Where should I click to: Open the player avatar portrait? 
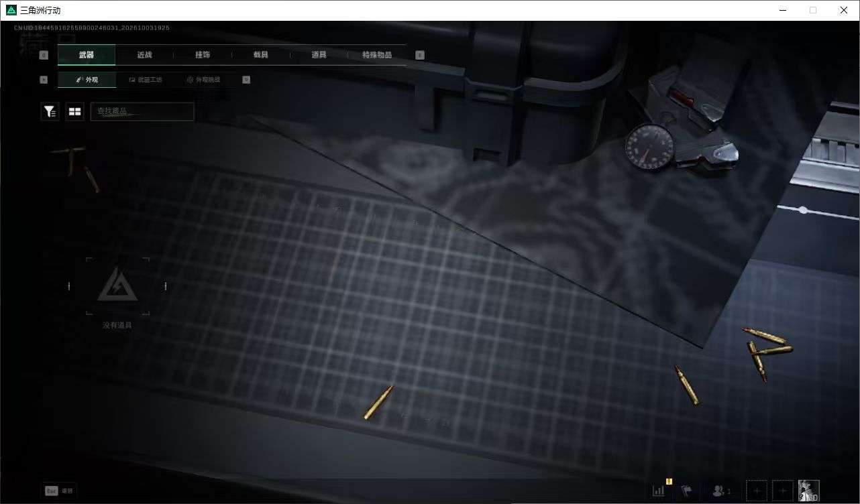[809, 491]
